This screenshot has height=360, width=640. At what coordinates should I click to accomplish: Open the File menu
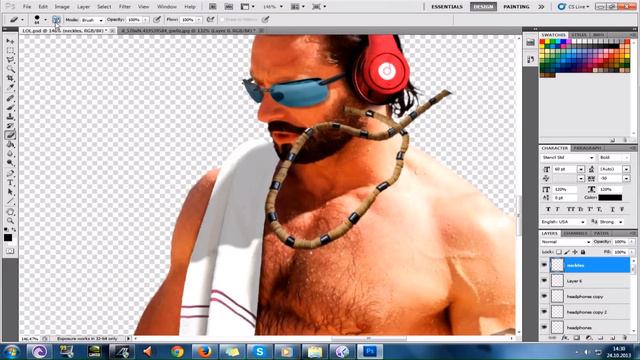click(x=27, y=7)
